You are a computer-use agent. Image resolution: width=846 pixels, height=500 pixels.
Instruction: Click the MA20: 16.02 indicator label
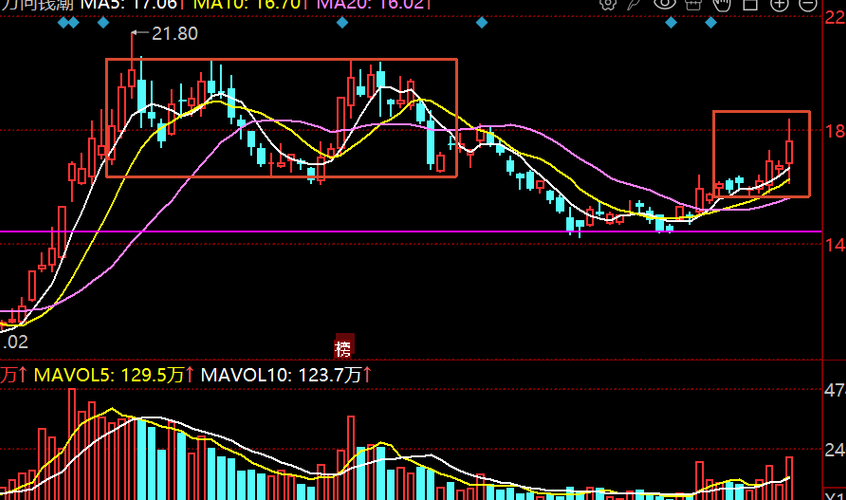click(373, 4)
